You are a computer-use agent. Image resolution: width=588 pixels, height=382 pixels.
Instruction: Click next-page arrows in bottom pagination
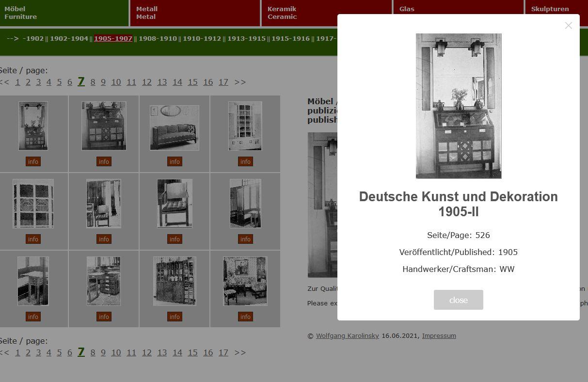coord(240,353)
